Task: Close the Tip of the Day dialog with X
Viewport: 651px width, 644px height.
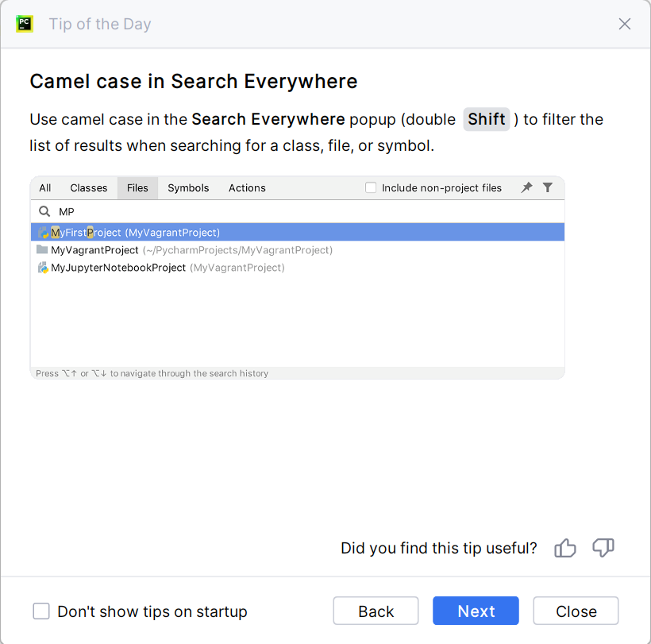Action: pyautogui.click(x=625, y=24)
